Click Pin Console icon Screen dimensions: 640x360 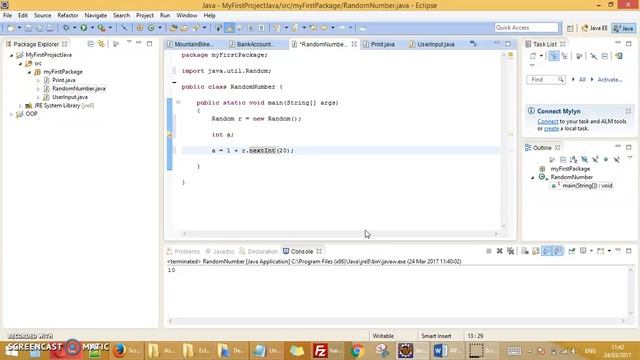[572, 251]
